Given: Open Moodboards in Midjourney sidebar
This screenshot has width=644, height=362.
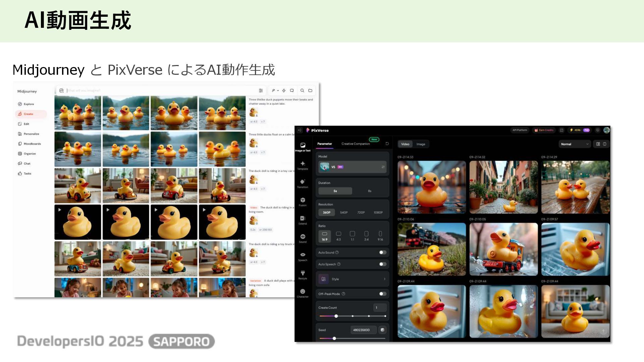Looking at the screenshot, I should tap(30, 144).
